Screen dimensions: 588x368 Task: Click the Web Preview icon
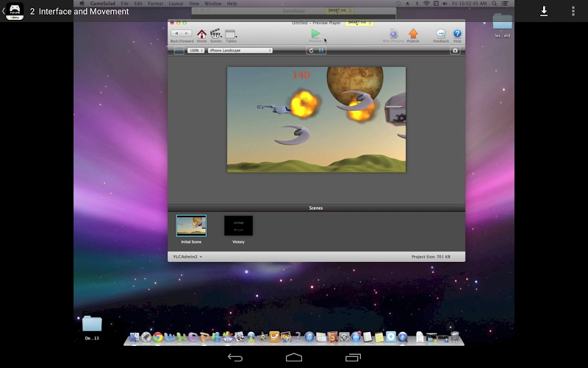[x=393, y=34]
